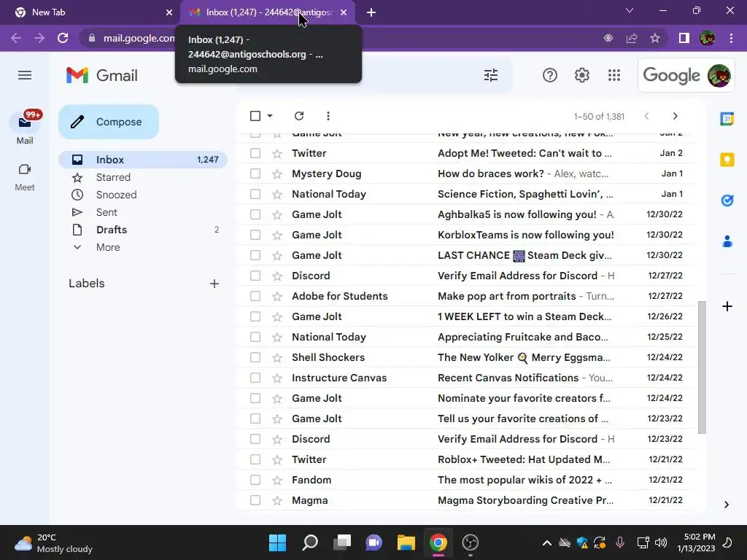Show hidden system tray icons

(x=547, y=542)
